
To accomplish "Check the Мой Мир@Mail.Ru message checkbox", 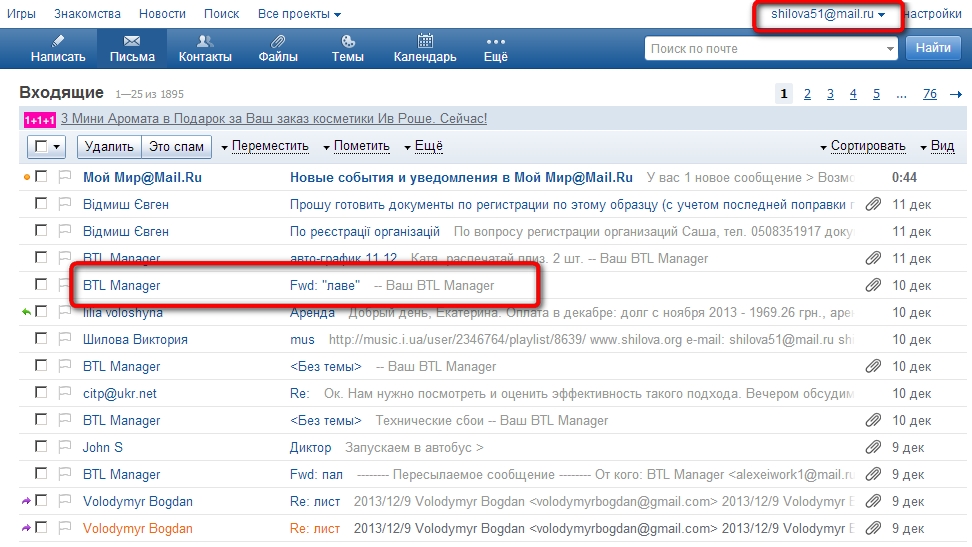I will point(41,177).
